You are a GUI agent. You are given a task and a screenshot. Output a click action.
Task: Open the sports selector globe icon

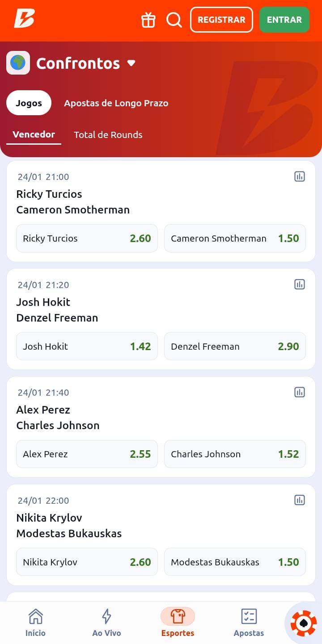click(x=18, y=63)
